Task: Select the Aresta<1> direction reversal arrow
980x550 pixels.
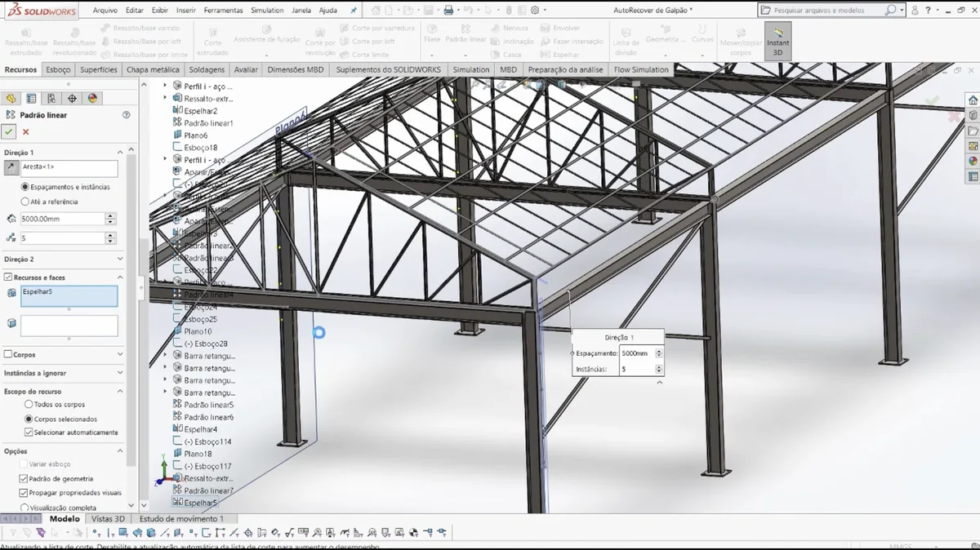Action: click(11, 166)
